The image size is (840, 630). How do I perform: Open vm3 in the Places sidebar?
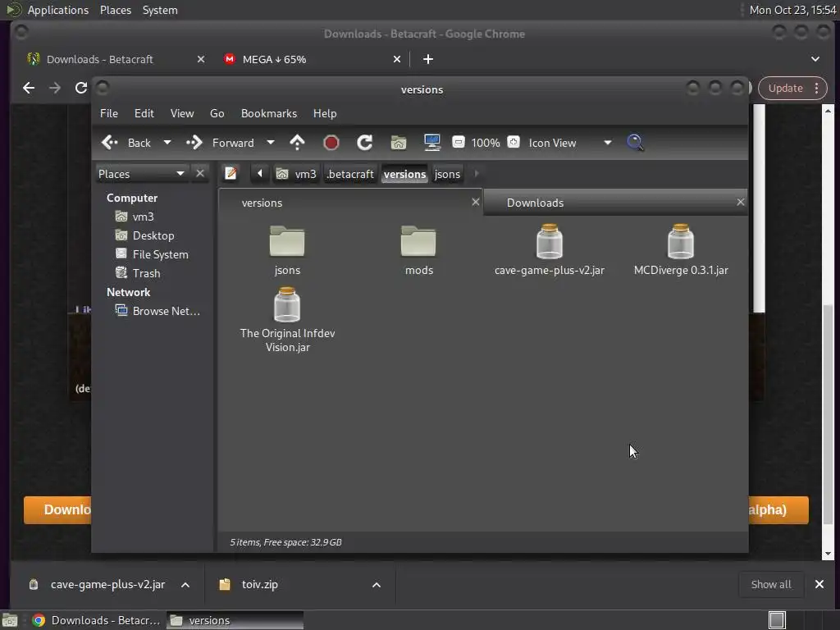[x=143, y=217]
